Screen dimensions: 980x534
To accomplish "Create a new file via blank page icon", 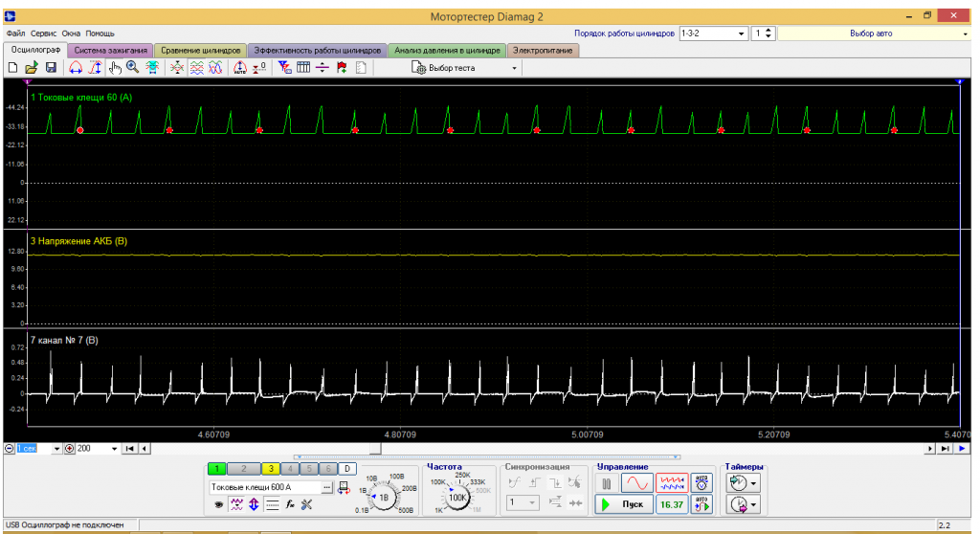I will point(12,68).
